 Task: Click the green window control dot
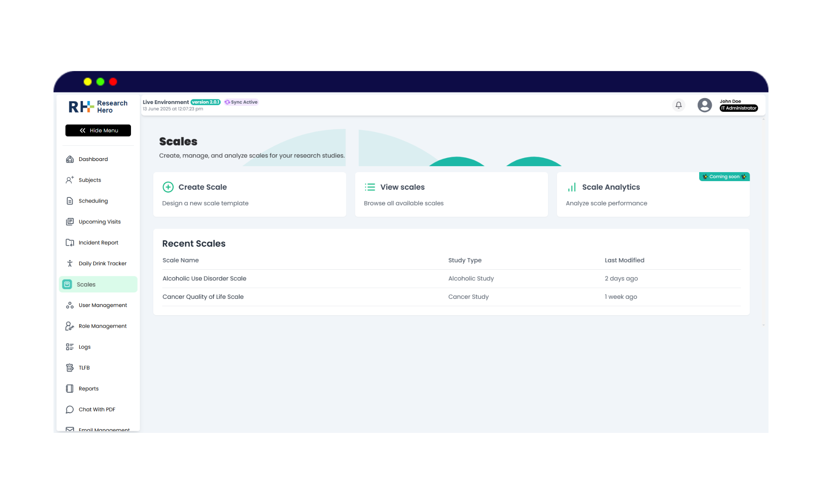pos(101,82)
